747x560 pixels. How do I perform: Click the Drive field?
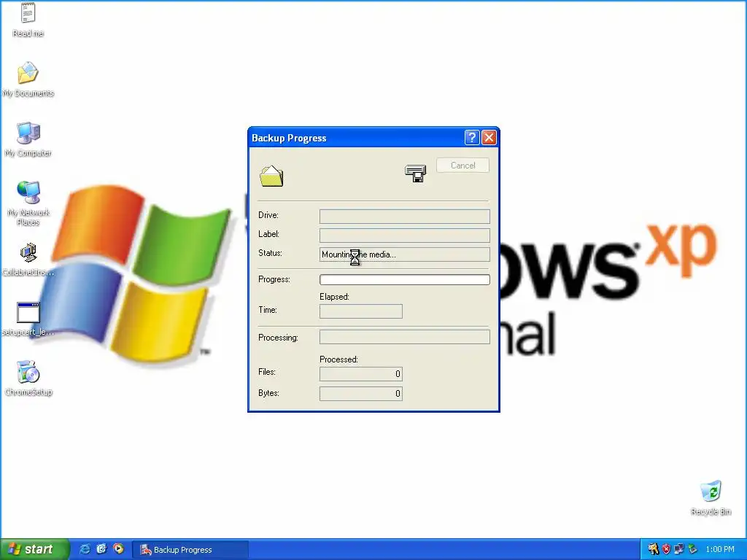point(404,216)
